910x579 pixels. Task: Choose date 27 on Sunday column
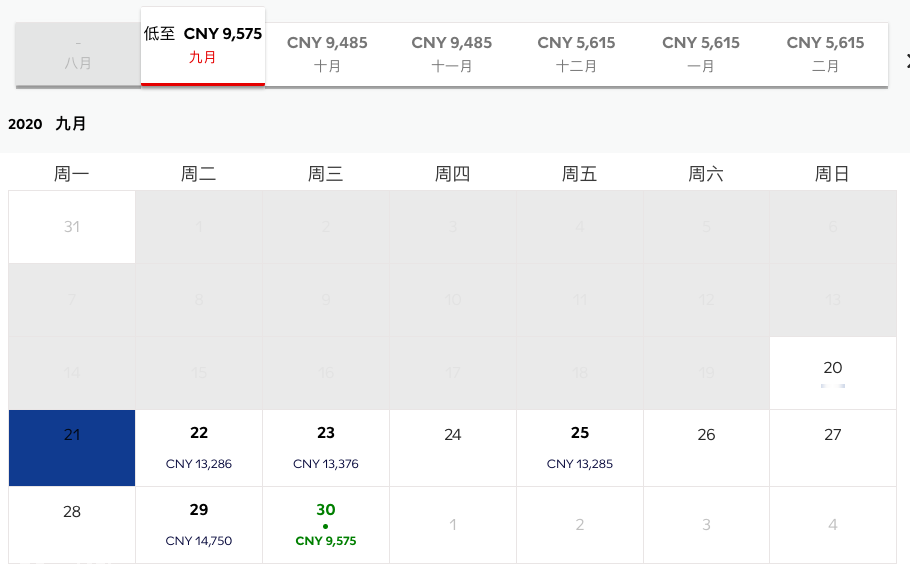coord(833,448)
